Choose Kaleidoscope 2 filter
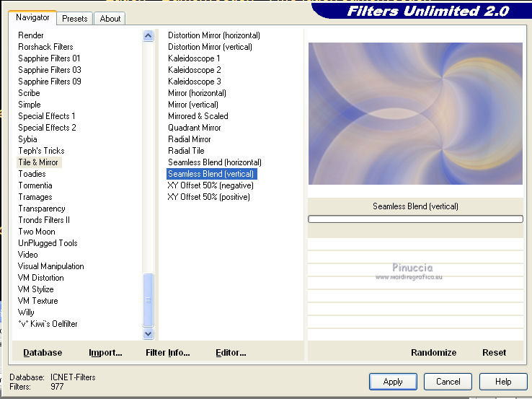The width and height of the screenshot is (532, 399). click(195, 70)
